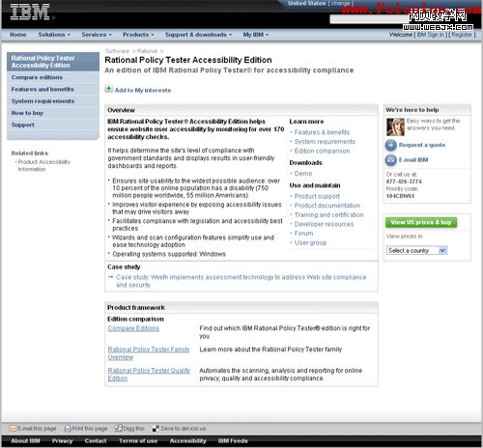The height and width of the screenshot is (448, 483).
Task: Click the support representative photo
Action: 395,127
